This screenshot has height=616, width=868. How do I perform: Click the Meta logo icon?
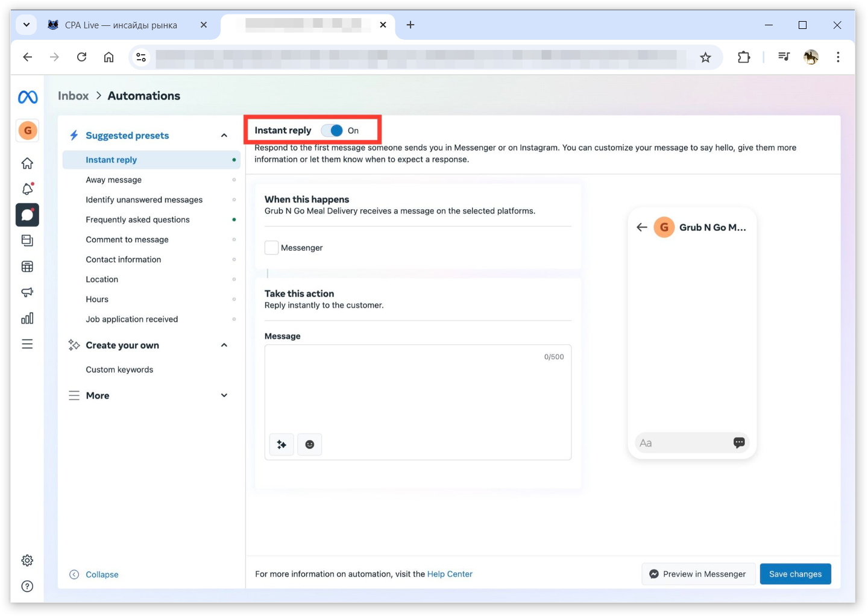tap(28, 97)
